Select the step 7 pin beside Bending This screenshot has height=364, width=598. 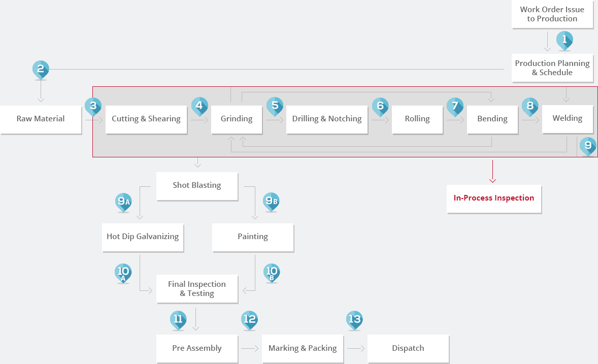[x=455, y=106]
